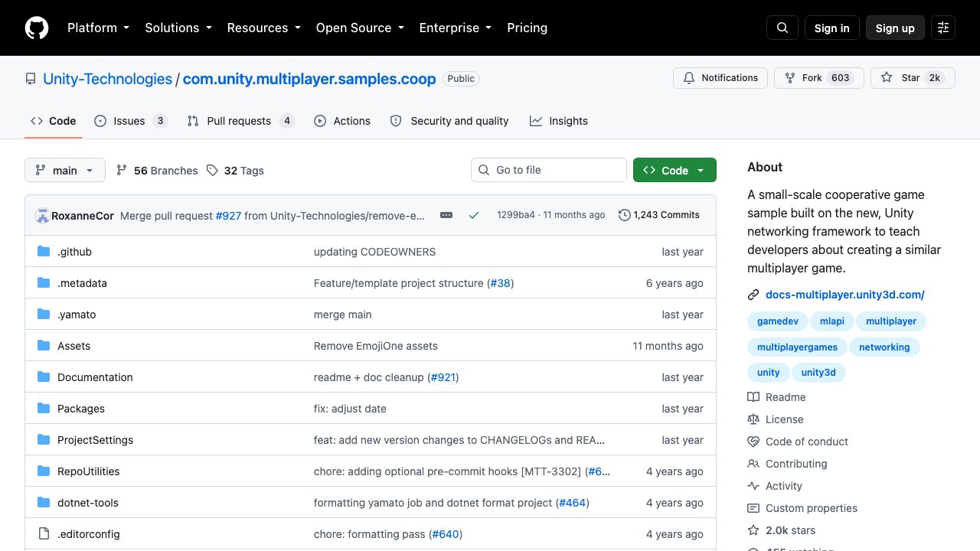Open the Unity-Technologies organization link

pyautogui.click(x=108, y=79)
